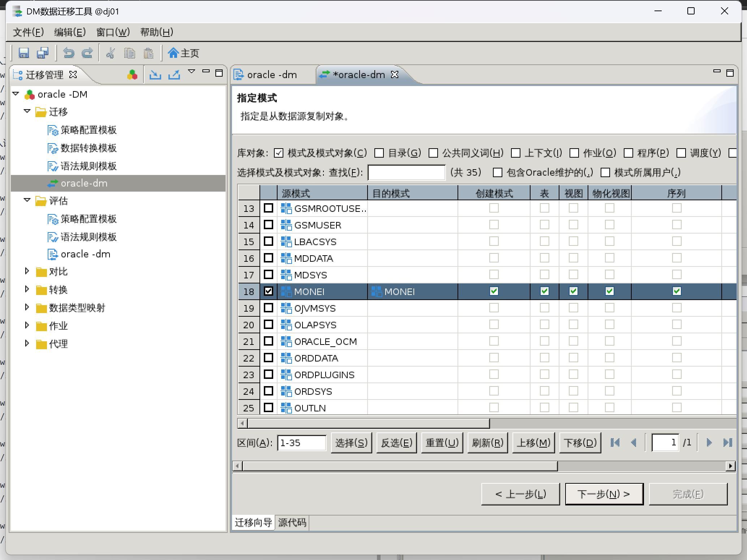Viewport: 747px width, 560px height.
Task: Toggle 包含Oracle维护的 checkbox
Action: (498, 172)
